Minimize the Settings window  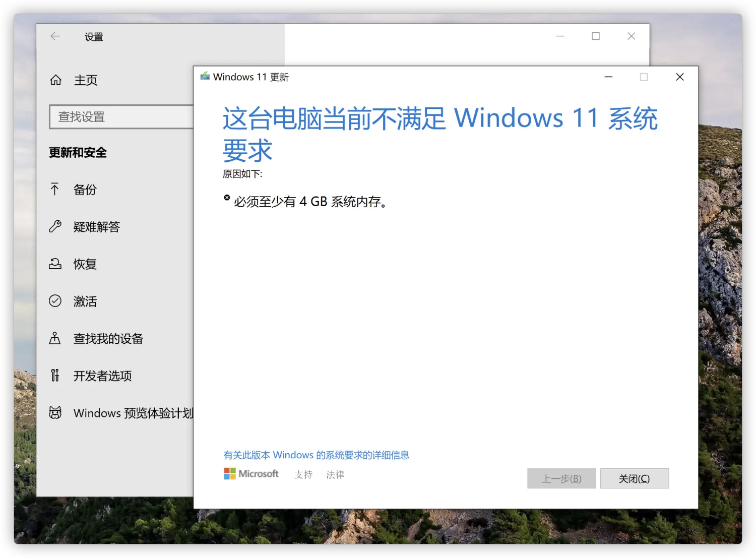[x=560, y=36]
